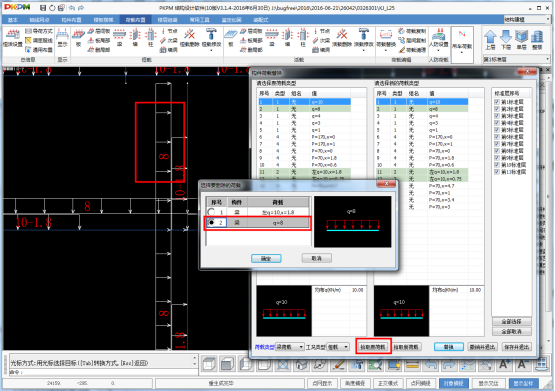Click the shrink text A- icon
Viewport: 555px width, 391px height.
click(522, 364)
